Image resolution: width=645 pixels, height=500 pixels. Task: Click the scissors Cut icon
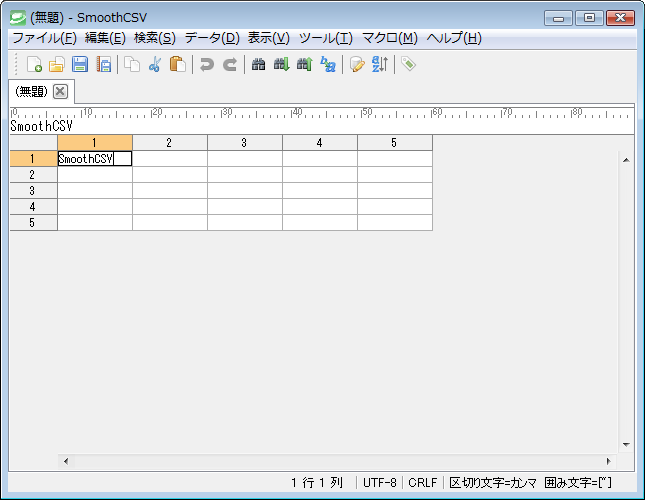(x=155, y=65)
